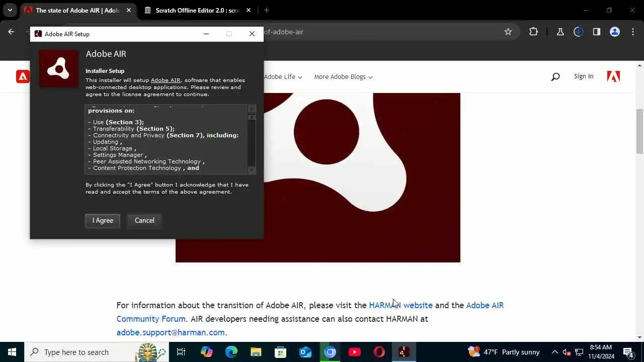Click the blue extension icon in toolbar
The height and width of the screenshot is (362, 644).
coord(578,32)
